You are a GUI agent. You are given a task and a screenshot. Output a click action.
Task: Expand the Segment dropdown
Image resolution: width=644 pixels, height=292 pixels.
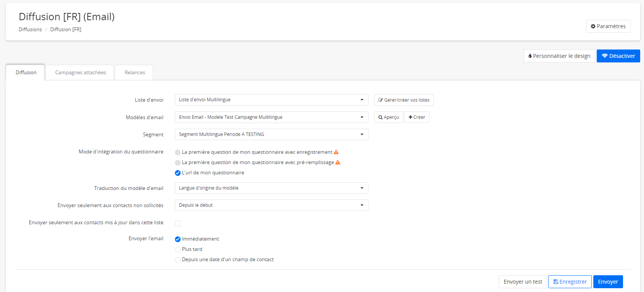pyautogui.click(x=271, y=134)
